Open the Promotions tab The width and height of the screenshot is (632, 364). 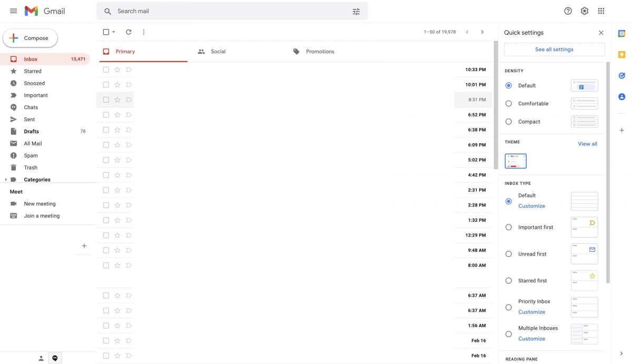320,51
